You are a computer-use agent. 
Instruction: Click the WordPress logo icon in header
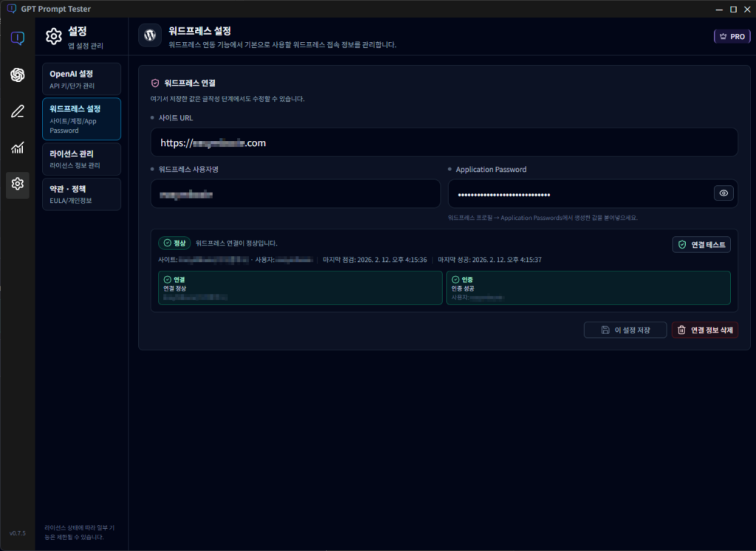[x=150, y=35]
